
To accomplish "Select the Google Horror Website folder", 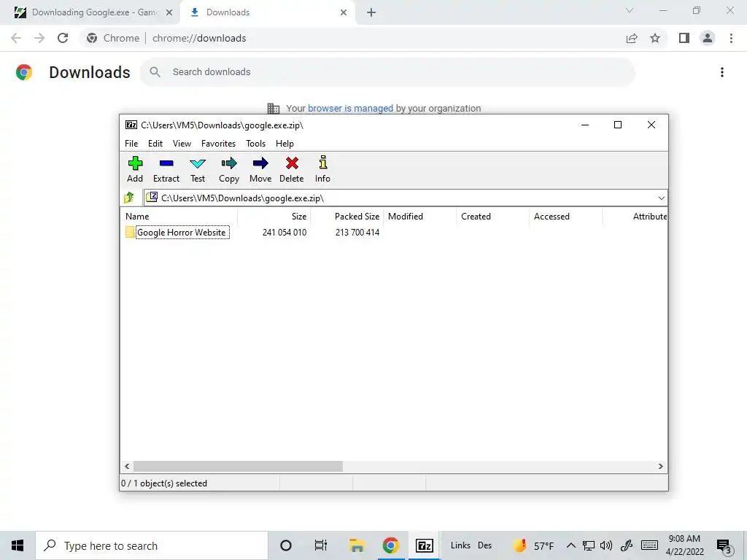I will (x=181, y=233).
